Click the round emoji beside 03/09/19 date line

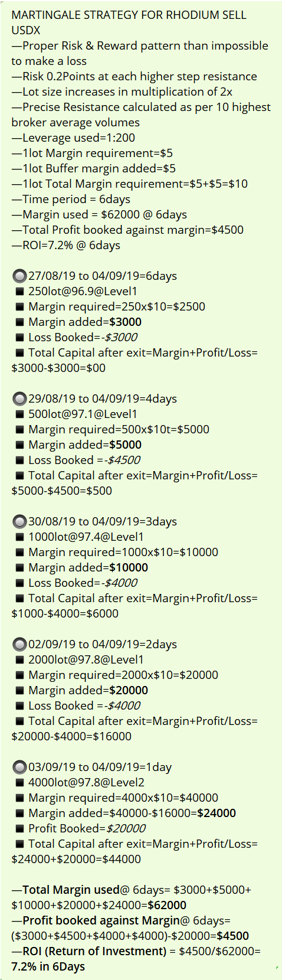coord(19,767)
